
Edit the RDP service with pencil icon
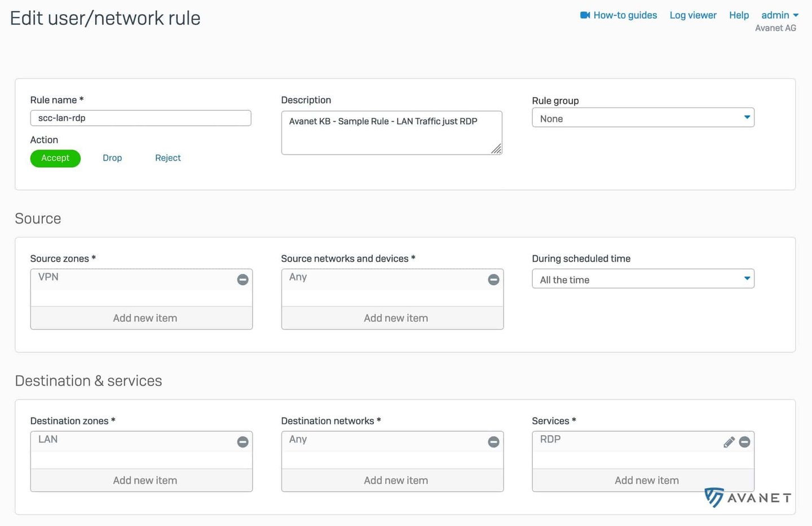[x=729, y=442]
